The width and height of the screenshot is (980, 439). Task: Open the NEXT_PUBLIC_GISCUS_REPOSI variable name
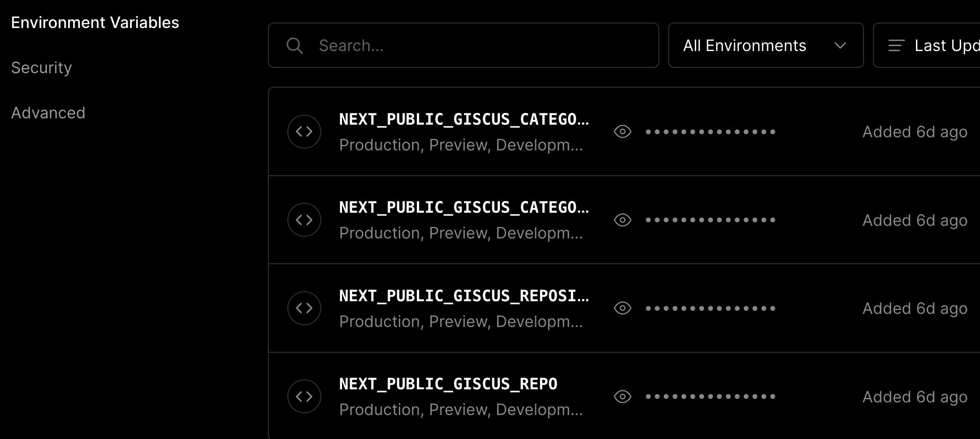click(464, 296)
